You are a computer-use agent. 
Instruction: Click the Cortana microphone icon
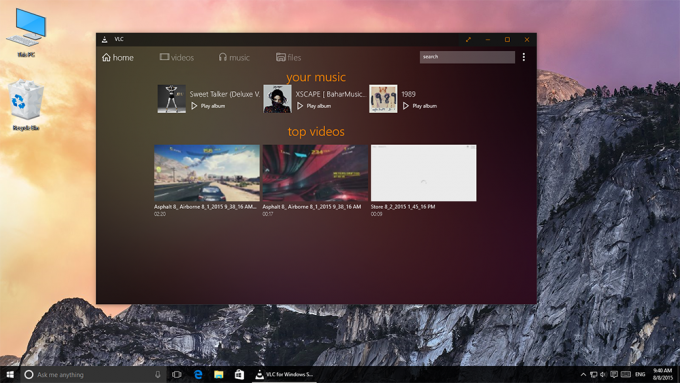click(158, 374)
